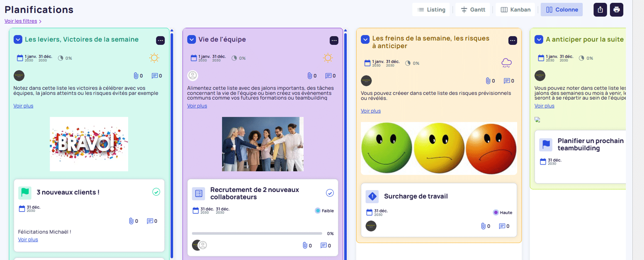Click the sun weather icon in Vie de l'équipe

click(328, 58)
